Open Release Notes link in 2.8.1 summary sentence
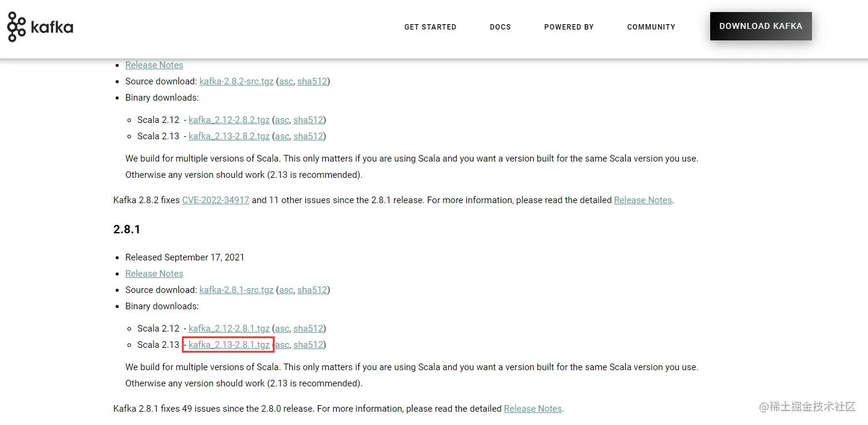868x425 pixels. (x=532, y=409)
